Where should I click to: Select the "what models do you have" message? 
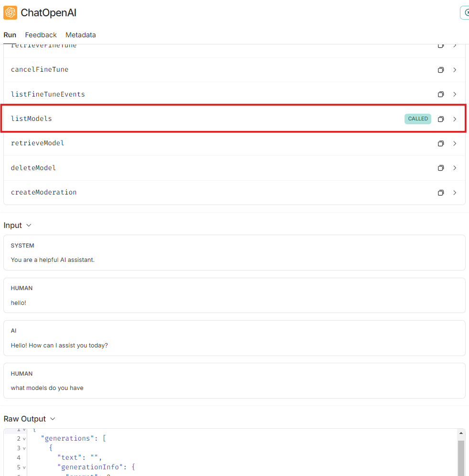[x=47, y=388]
